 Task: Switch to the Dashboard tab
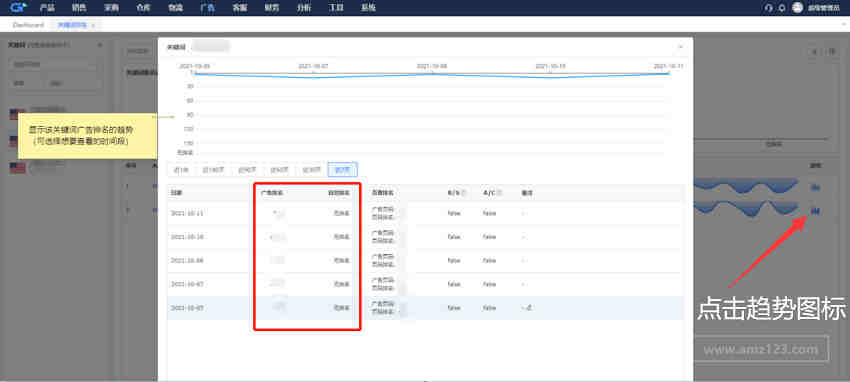click(28, 25)
